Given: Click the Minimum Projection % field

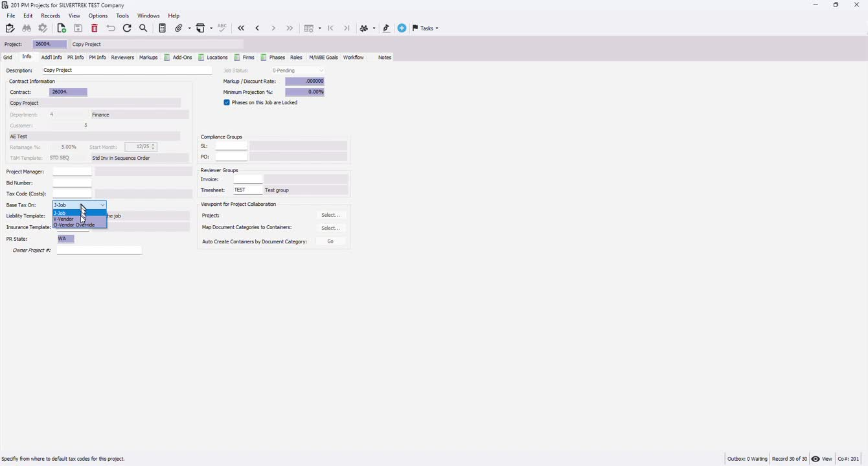Looking at the screenshot, I should (305, 92).
